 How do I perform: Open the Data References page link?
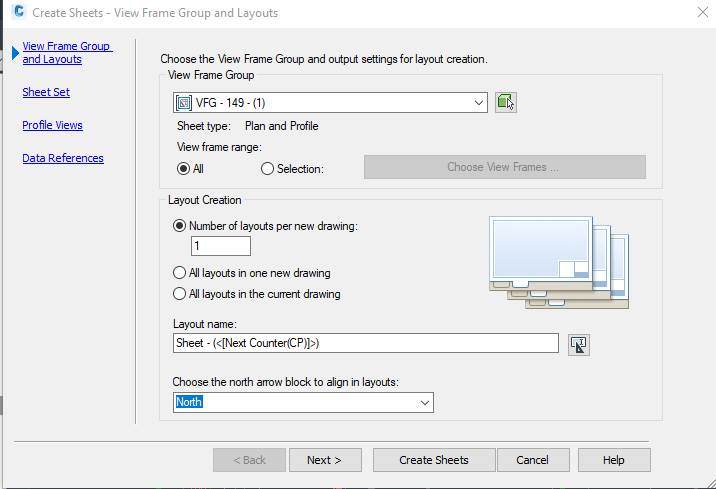[x=63, y=158]
